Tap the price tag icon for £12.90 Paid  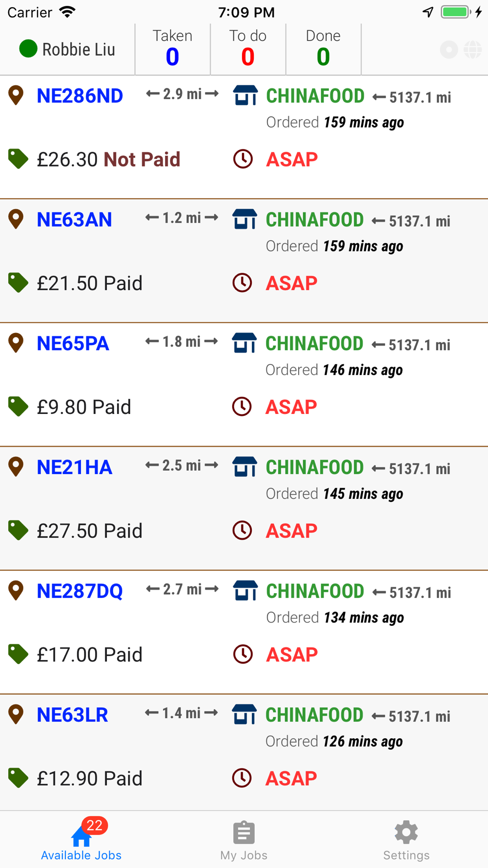18,778
